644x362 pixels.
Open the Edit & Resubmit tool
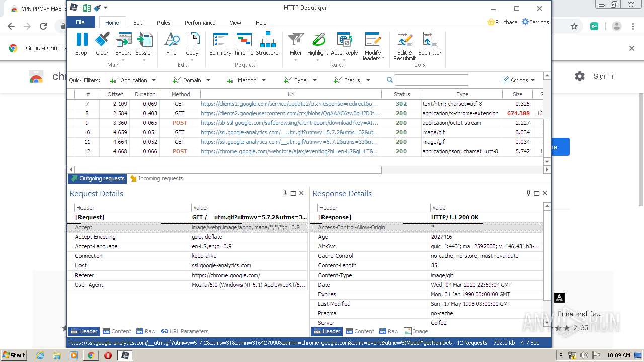405,46
